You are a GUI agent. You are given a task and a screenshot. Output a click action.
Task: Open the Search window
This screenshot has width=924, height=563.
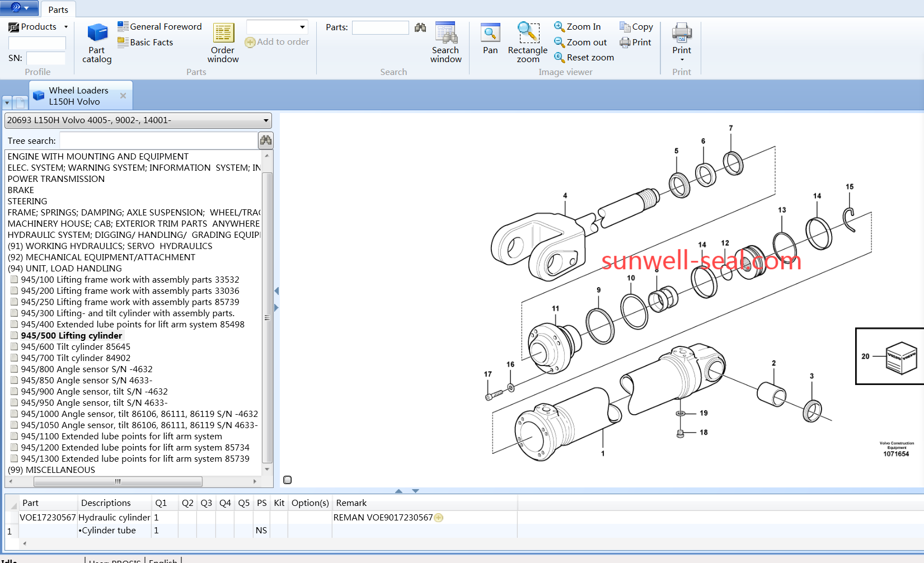coord(445,43)
